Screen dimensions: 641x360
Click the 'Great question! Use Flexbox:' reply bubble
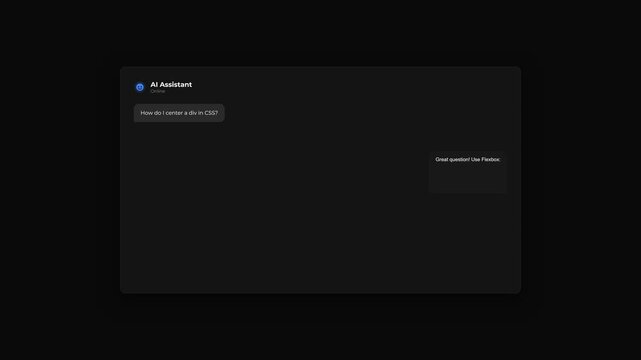click(468, 172)
